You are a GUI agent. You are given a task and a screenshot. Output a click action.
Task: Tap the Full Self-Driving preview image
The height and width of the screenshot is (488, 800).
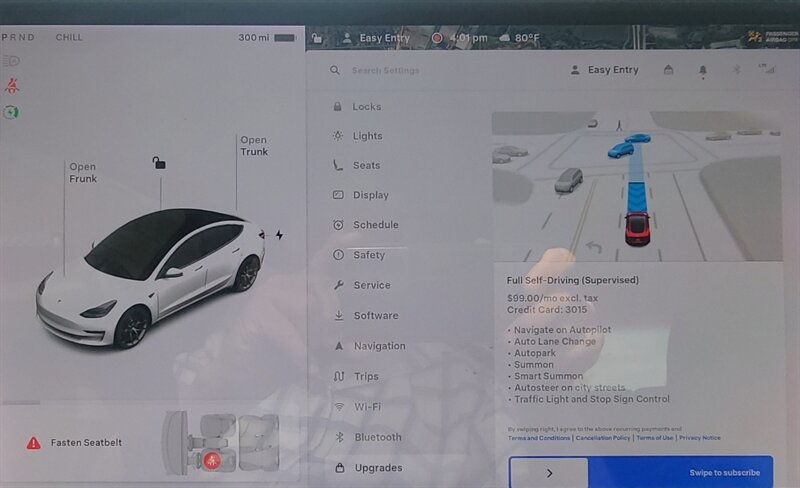tap(637, 186)
